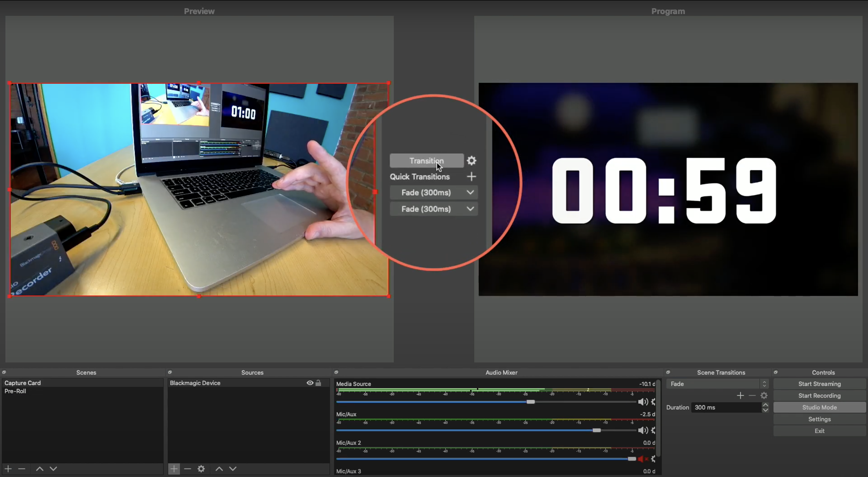Open the first Fade (300ms) quick transition dropdown
Viewport: 868px width, 477px height.
pos(470,192)
